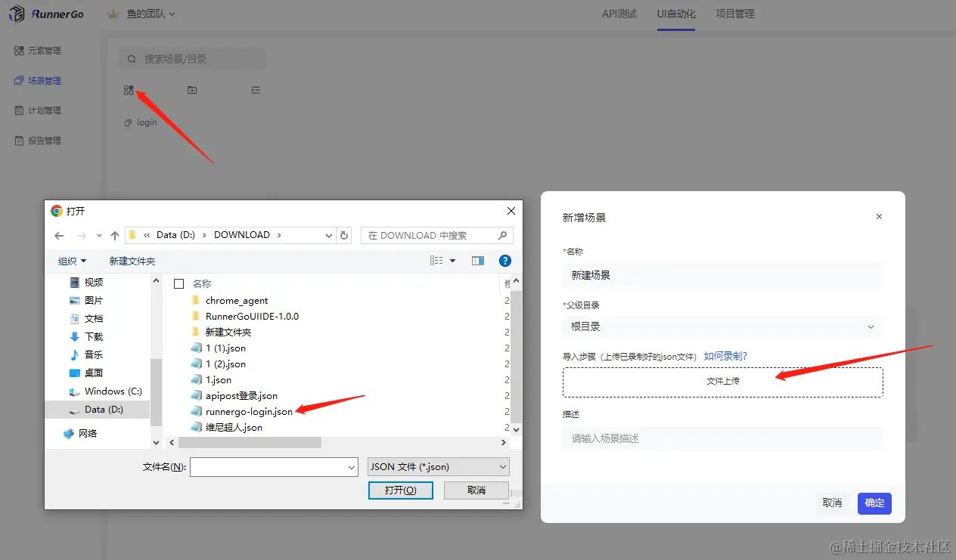Sort files by the 名称 column header
The width and height of the screenshot is (956, 560).
pyautogui.click(x=202, y=283)
